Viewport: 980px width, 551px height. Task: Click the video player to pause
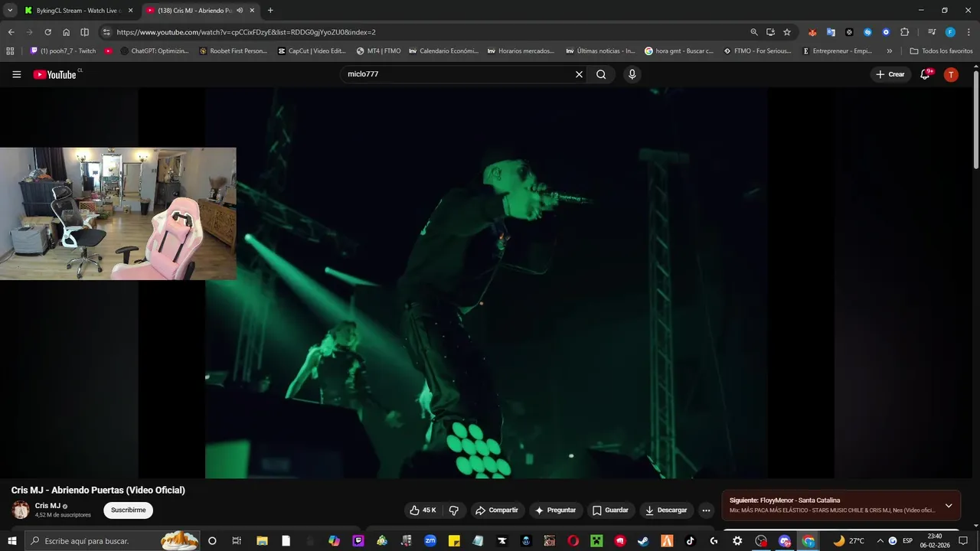click(486, 283)
